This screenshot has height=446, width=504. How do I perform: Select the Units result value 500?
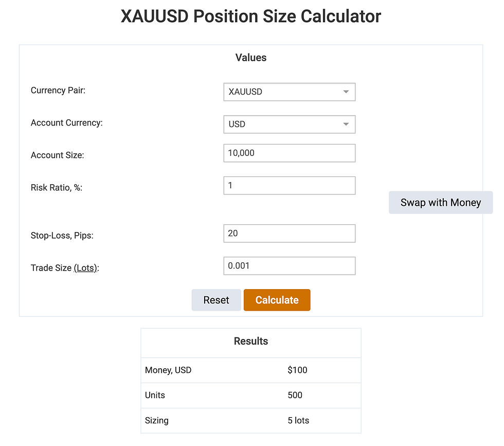click(294, 395)
